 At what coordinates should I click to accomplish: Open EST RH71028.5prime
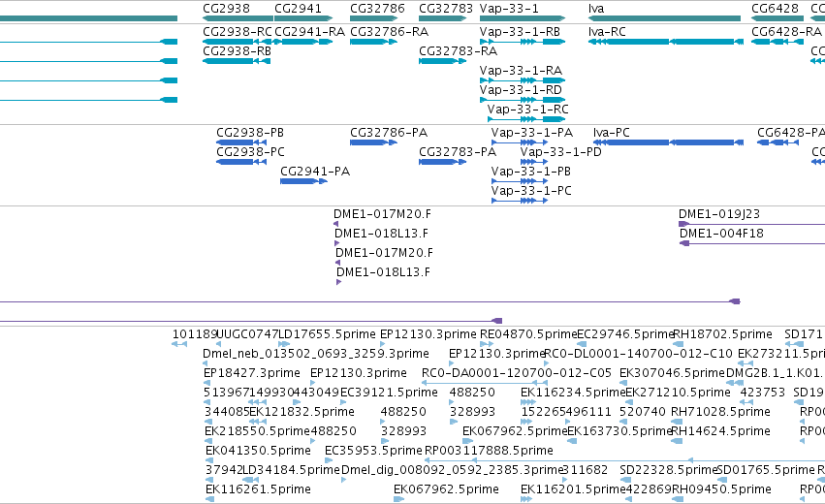(x=721, y=412)
